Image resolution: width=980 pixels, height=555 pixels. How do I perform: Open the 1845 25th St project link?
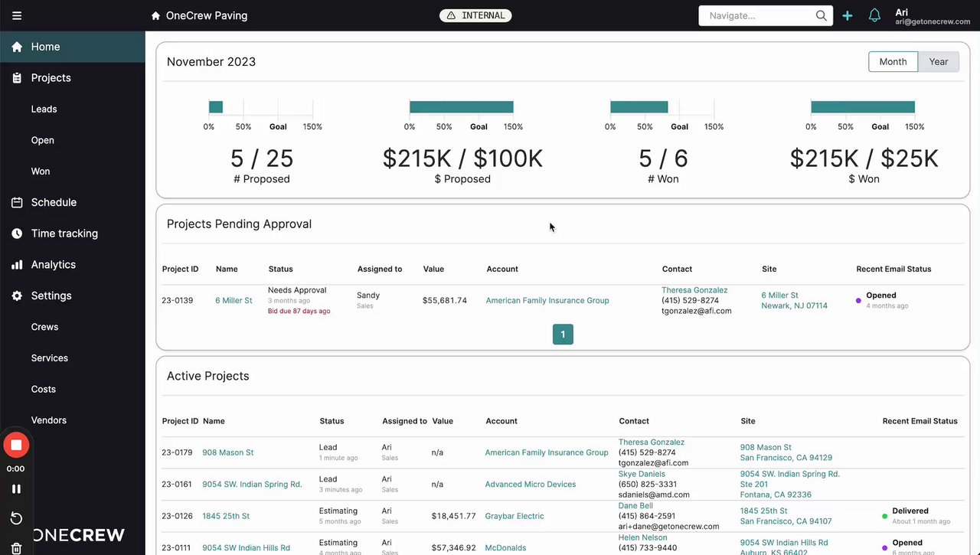[226, 516]
